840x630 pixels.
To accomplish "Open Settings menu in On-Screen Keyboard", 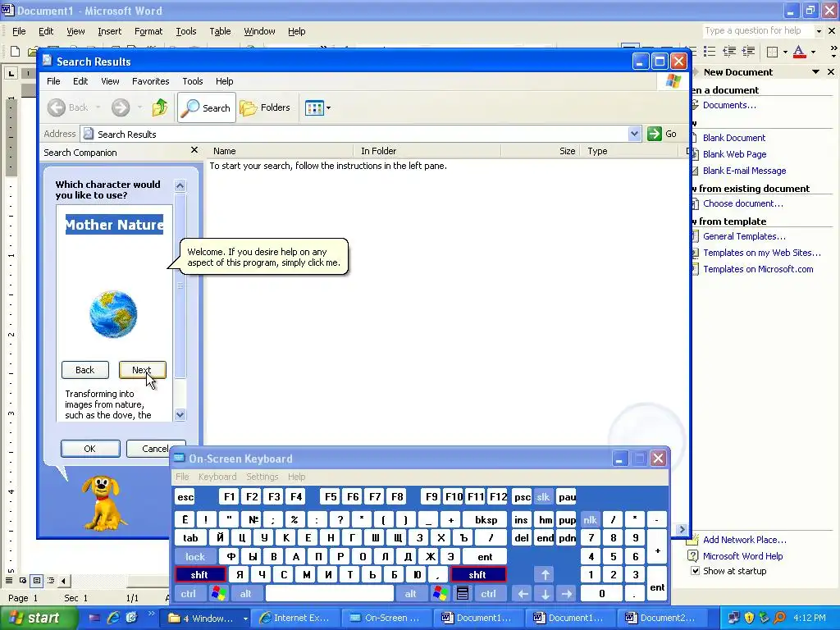I will point(262,477).
